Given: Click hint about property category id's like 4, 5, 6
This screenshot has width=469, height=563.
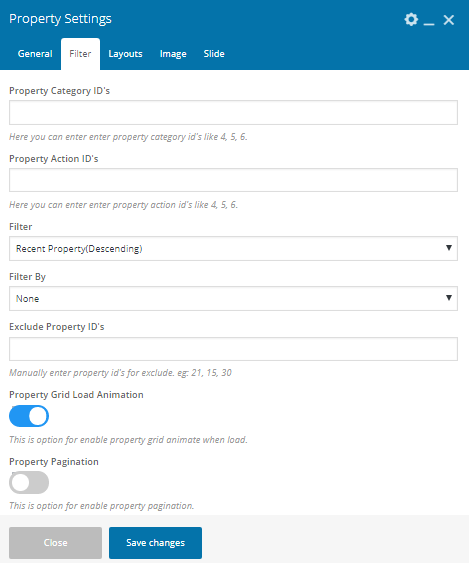Looking at the screenshot, I should [x=128, y=137].
